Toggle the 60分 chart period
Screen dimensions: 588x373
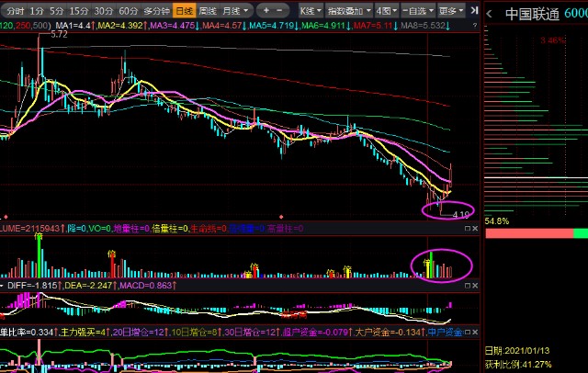point(129,10)
